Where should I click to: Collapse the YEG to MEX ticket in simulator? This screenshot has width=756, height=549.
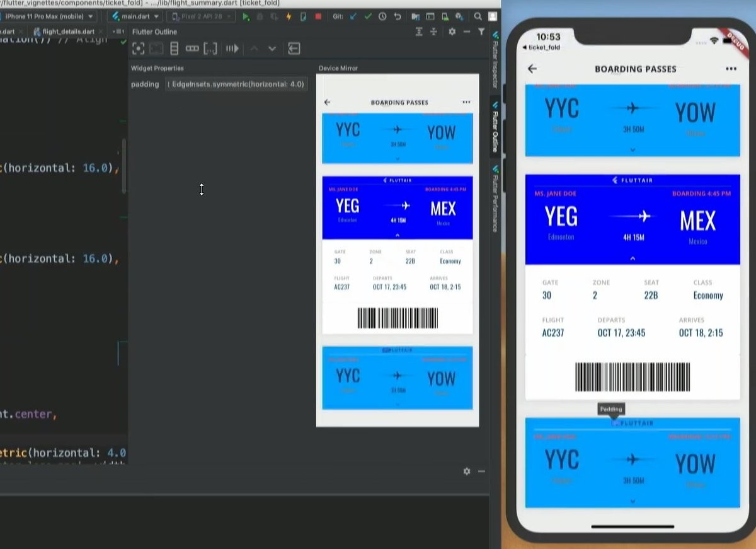click(x=633, y=258)
